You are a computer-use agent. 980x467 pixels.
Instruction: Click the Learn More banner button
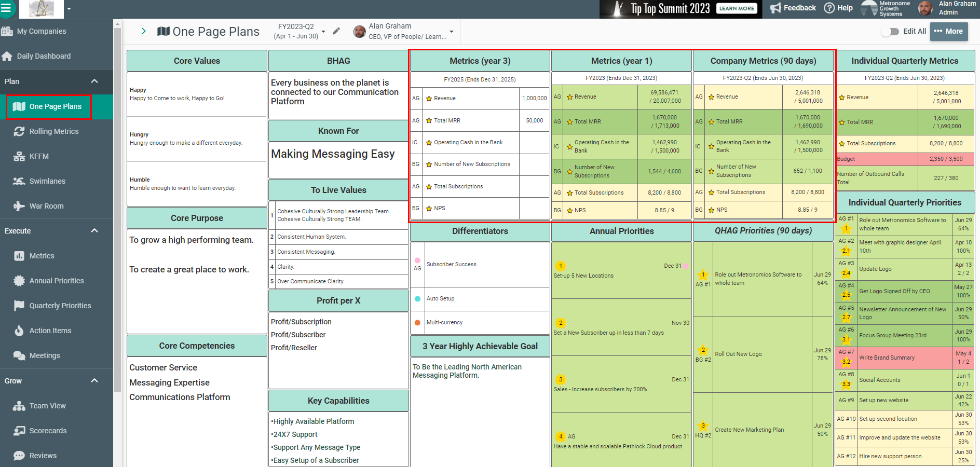point(737,8)
